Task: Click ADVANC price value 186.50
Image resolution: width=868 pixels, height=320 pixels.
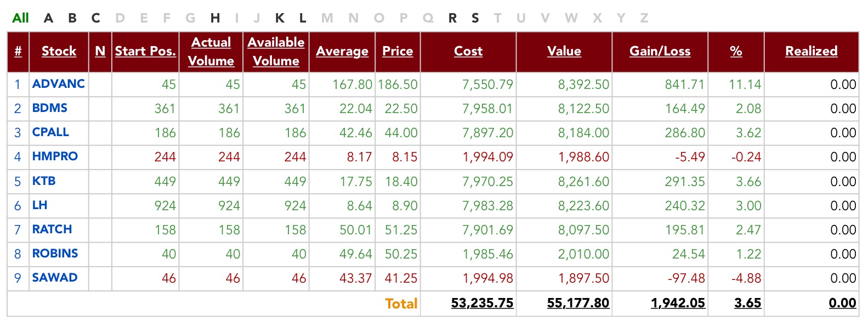Action: coord(398,85)
